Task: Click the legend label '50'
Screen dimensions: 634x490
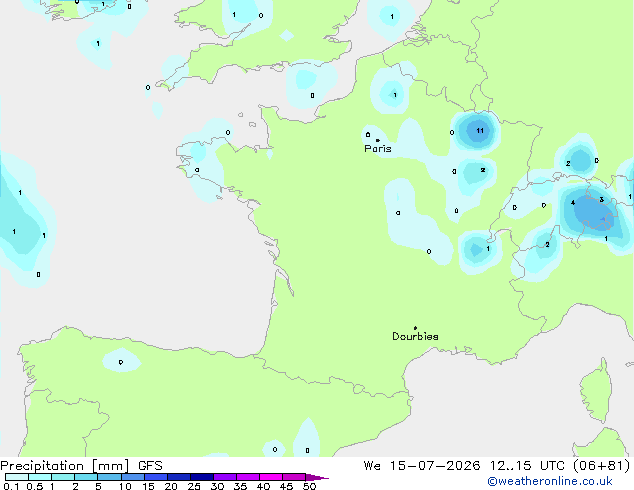Action: click(x=309, y=486)
